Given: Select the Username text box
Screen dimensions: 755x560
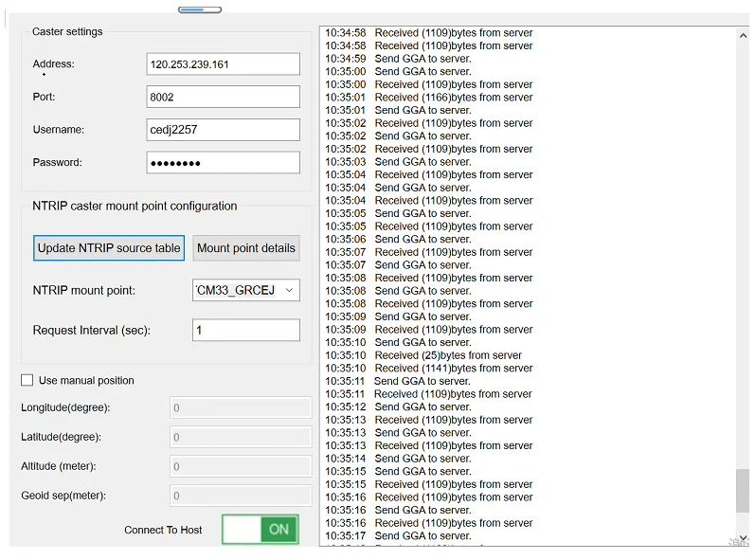Looking at the screenshot, I should pos(223,130).
